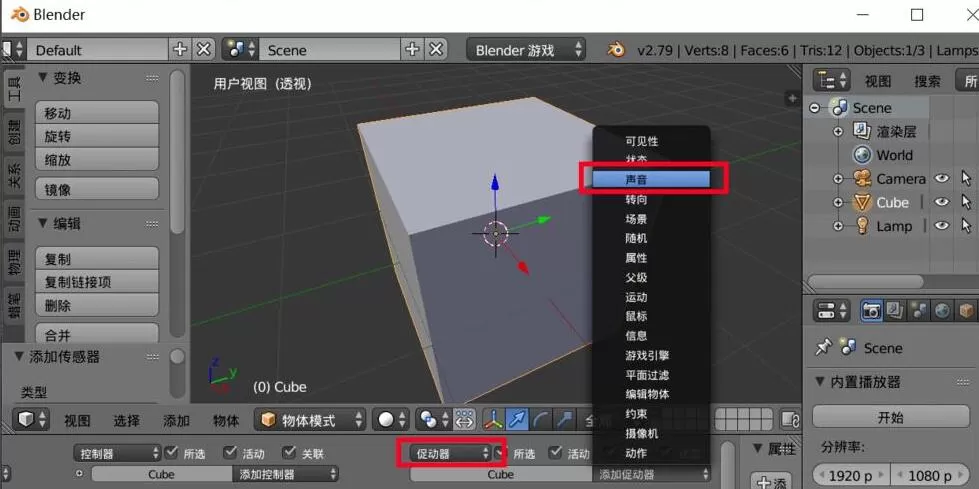Uncheck 活动 checkbox in actuator header
The width and height of the screenshot is (979, 489).
click(556, 453)
